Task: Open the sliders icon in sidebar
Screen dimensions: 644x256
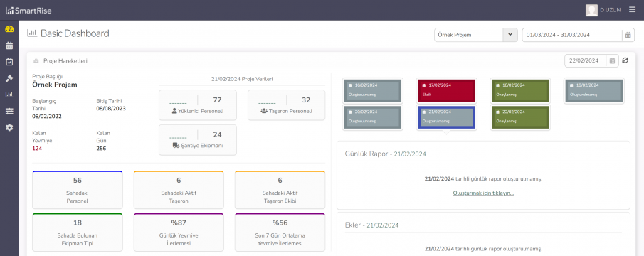Action: click(9, 111)
